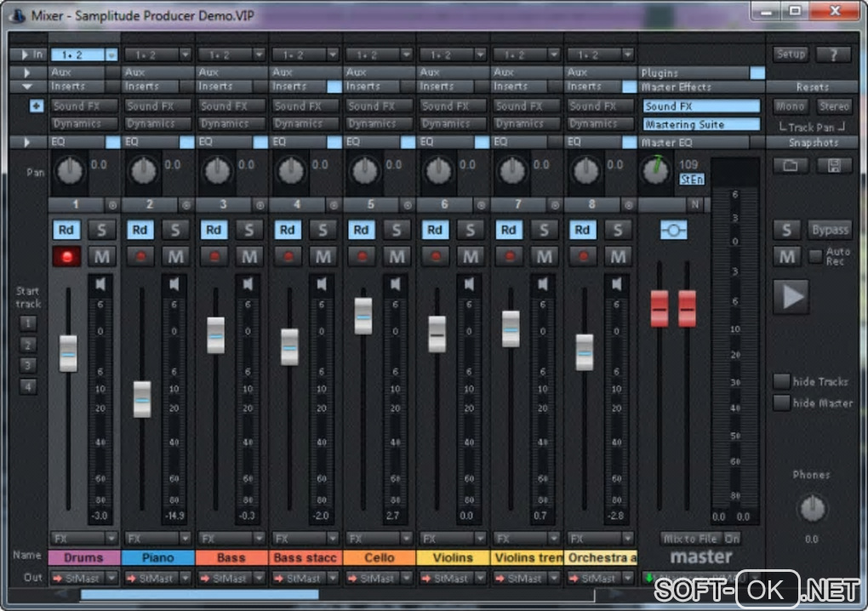Enable Auto Rec checkbox

pyautogui.click(x=815, y=255)
